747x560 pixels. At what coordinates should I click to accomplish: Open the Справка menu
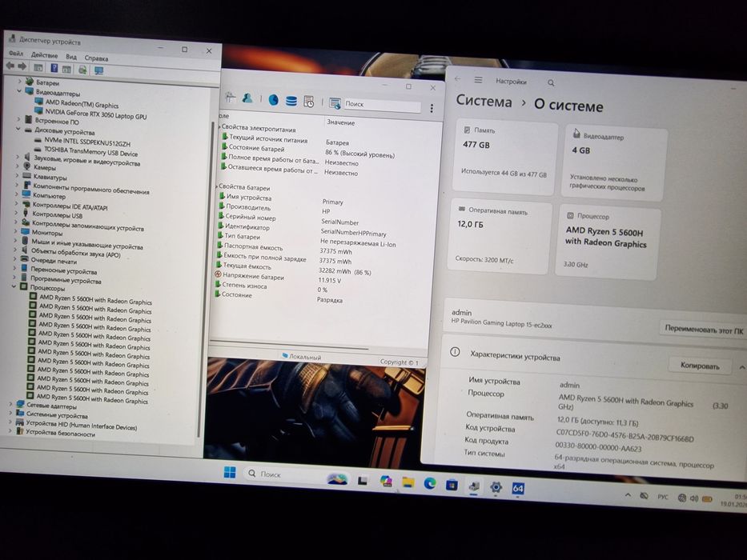[x=96, y=58]
